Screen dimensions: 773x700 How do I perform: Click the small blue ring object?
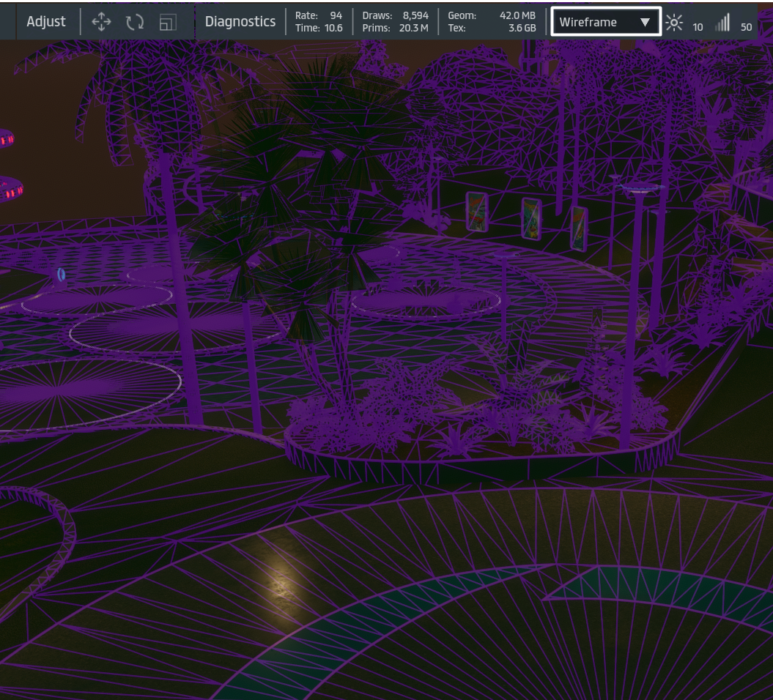[x=62, y=275]
